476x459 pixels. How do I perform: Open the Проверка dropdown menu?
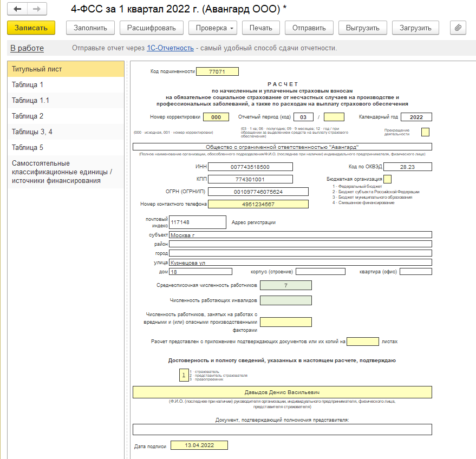[x=213, y=28]
